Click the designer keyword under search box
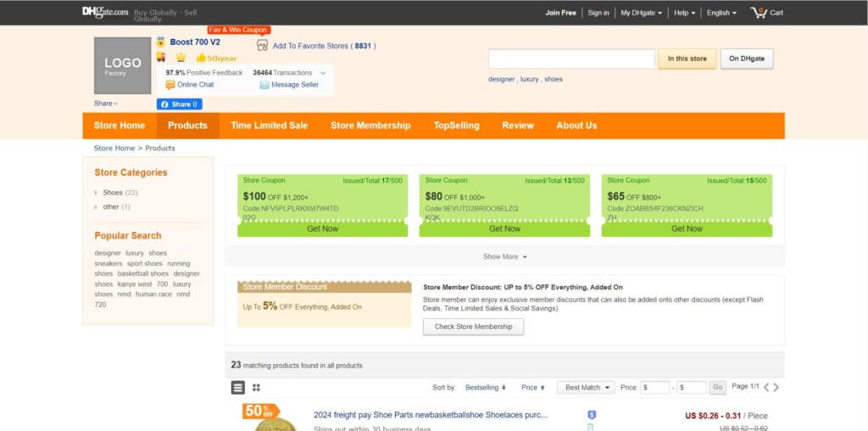This screenshot has height=431, width=868. tap(501, 79)
